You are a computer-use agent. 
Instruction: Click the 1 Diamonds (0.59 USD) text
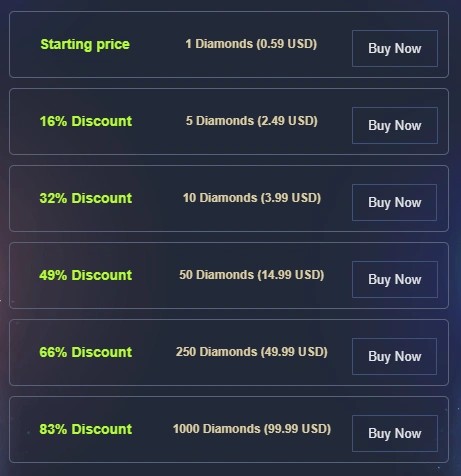(x=251, y=44)
